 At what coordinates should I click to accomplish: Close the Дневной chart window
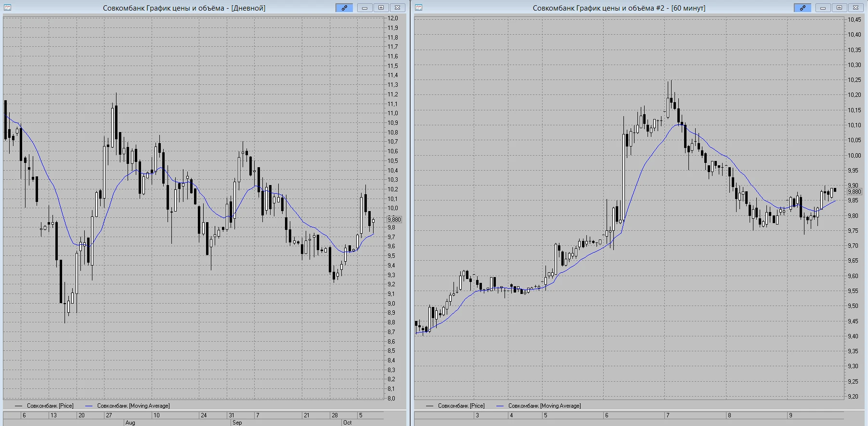(397, 8)
